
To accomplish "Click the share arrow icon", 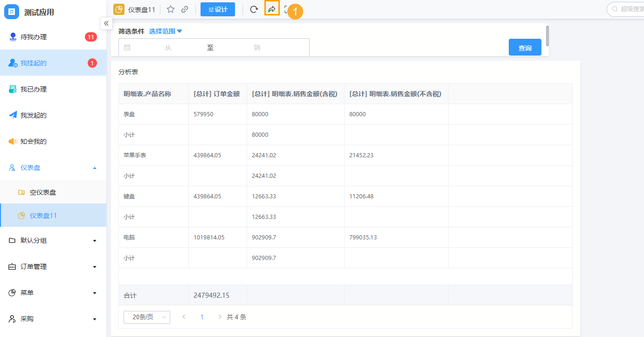I will tap(272, 9).
